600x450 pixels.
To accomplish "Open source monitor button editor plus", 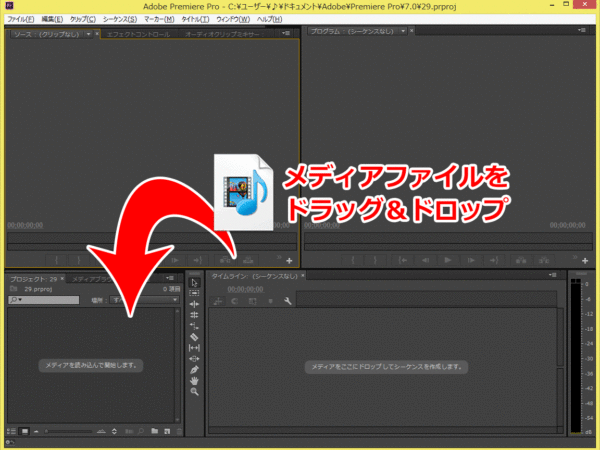I will click(289, 261).
